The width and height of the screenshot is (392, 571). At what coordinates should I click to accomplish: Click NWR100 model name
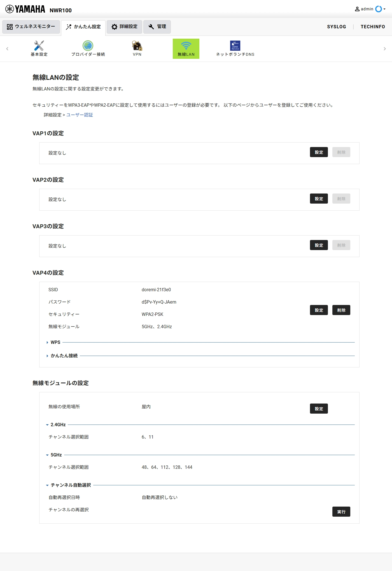click(x=61, y=10)
